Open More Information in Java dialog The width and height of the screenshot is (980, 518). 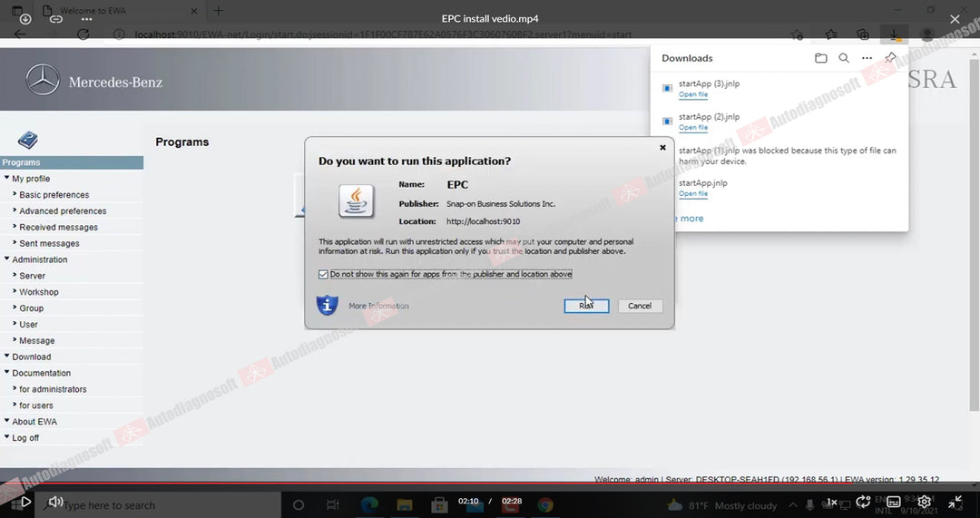coord(378,306)
